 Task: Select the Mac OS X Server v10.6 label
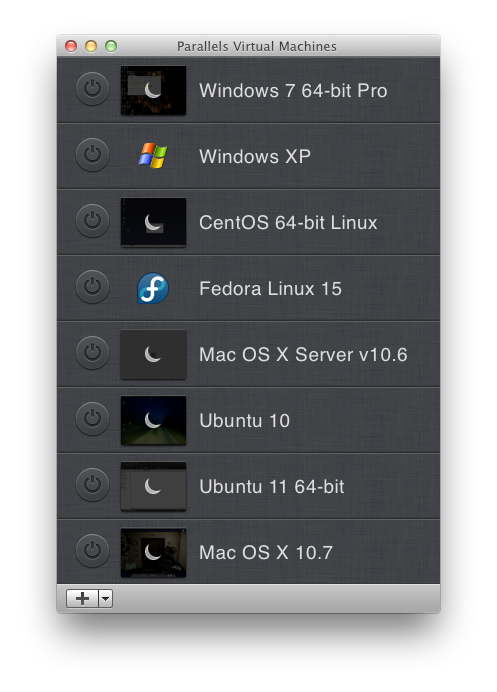point(303,355)
